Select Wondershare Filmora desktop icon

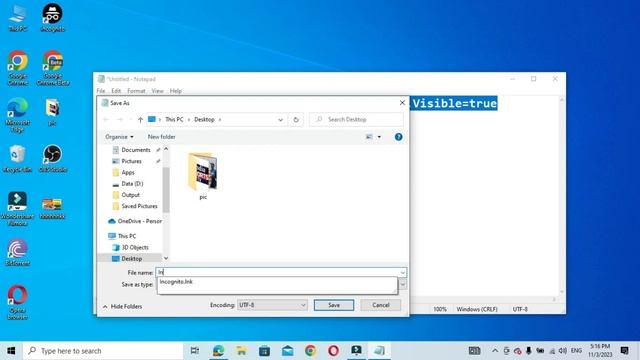18,209
